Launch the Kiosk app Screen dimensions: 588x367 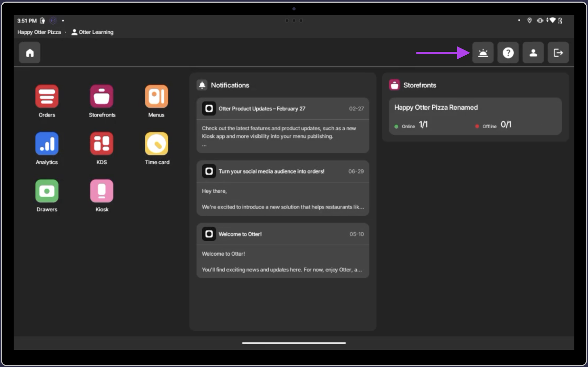102,191
